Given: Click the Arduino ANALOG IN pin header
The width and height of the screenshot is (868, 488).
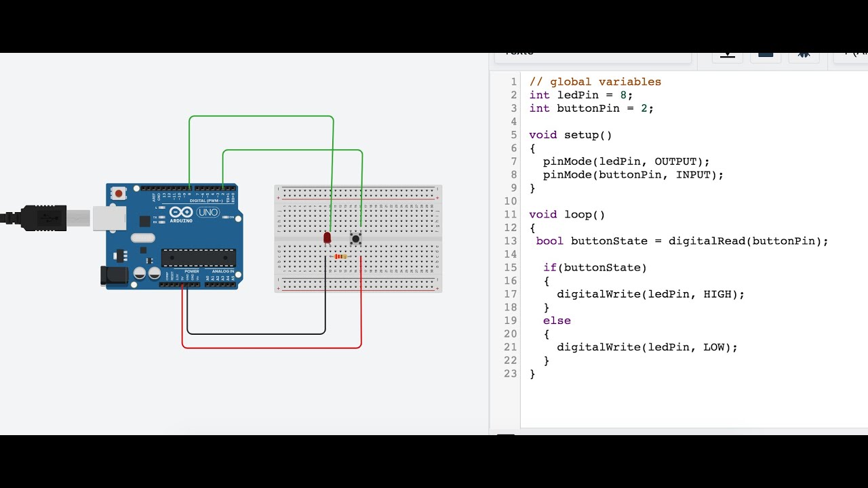Looking at the screenshot, I should 220,285.
